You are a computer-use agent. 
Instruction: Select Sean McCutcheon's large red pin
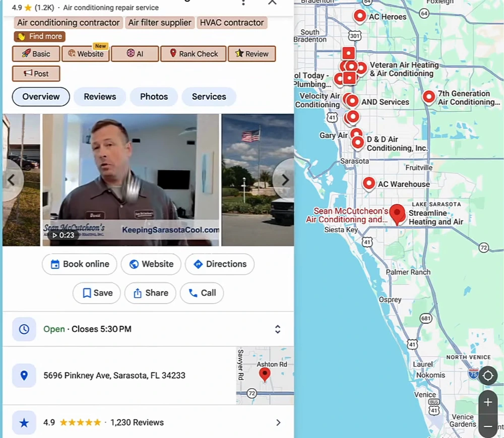[x=397, y=214]
